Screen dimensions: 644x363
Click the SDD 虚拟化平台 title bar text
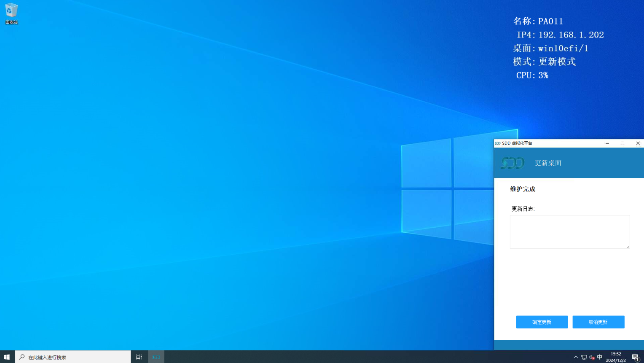[x=517, y=143]
